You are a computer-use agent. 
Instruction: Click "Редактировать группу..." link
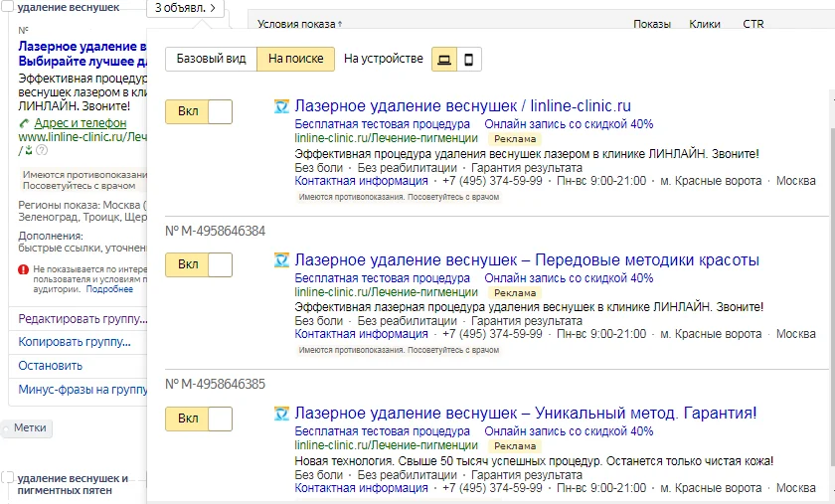(83, 319)
